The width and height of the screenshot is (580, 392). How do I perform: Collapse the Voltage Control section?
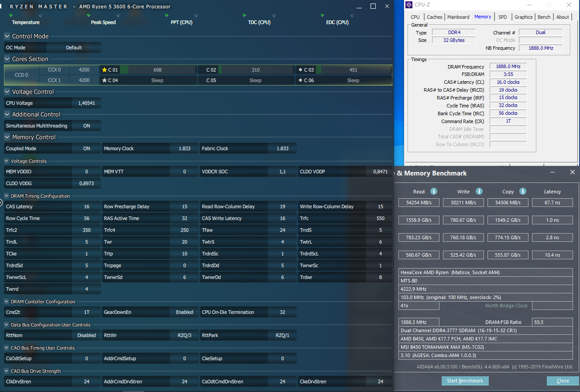point(7,92)
